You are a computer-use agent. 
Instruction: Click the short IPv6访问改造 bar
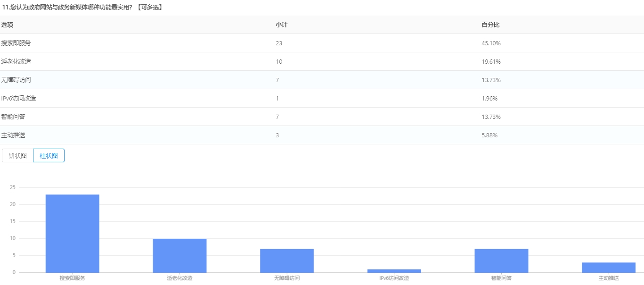click(x=394, y=271)
